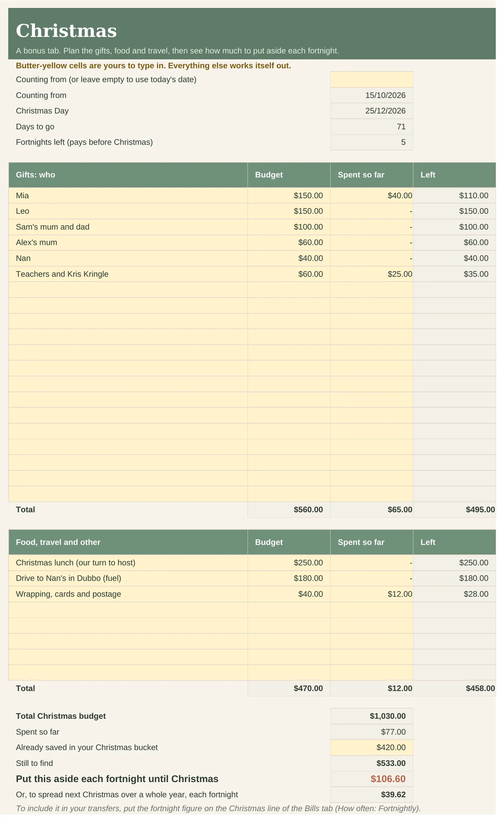Viewport: 504px width, 821px height.
Task: Click Teachers and Kris Kringle left $35.00
Action: point(454,274)
